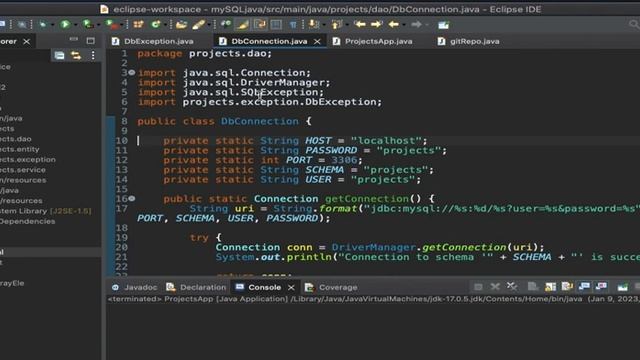This screenshot has height=360, width=640.
Task: Toggle Console Scroll Lock icon
Action: [x=550, y=287]
